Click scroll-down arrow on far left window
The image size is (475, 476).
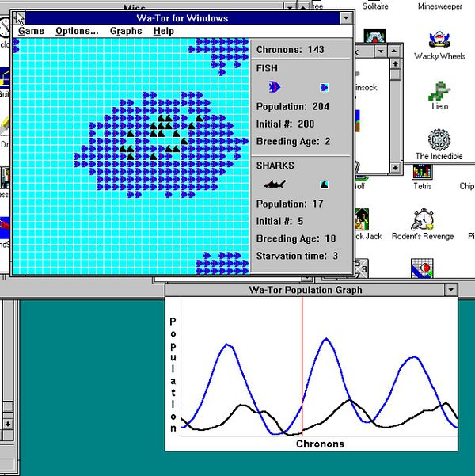8,424
